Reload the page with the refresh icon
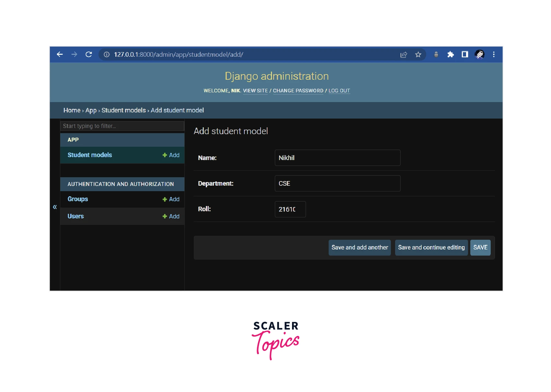This screenshot has height=392, width=551. tap(88, 54)
